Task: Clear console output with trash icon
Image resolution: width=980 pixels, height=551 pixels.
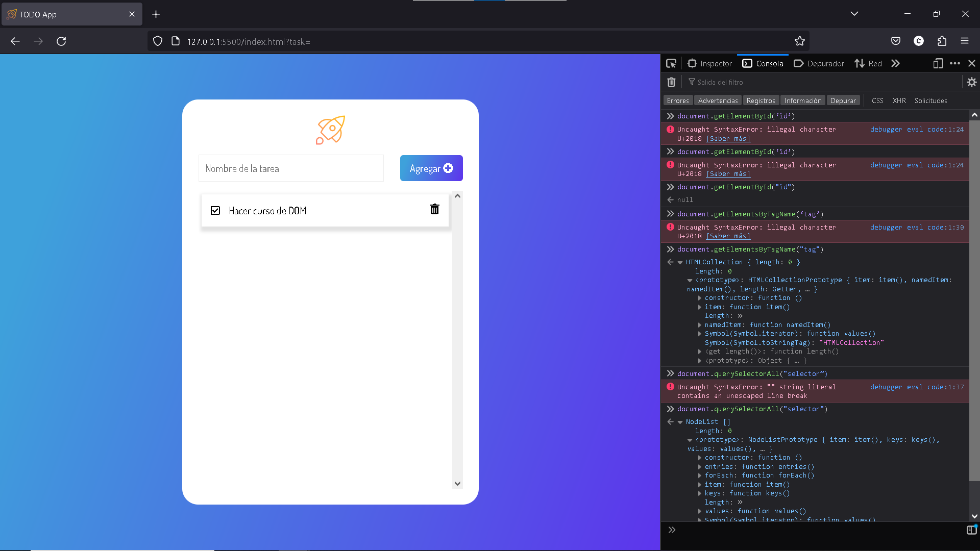Action: pyautogui.click(x=671, y=82)
